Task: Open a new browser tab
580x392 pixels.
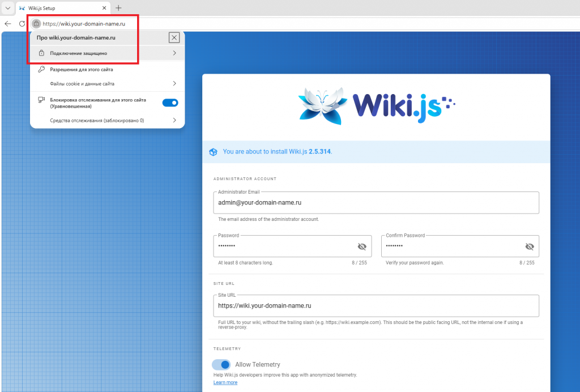Action: [118, 8]
